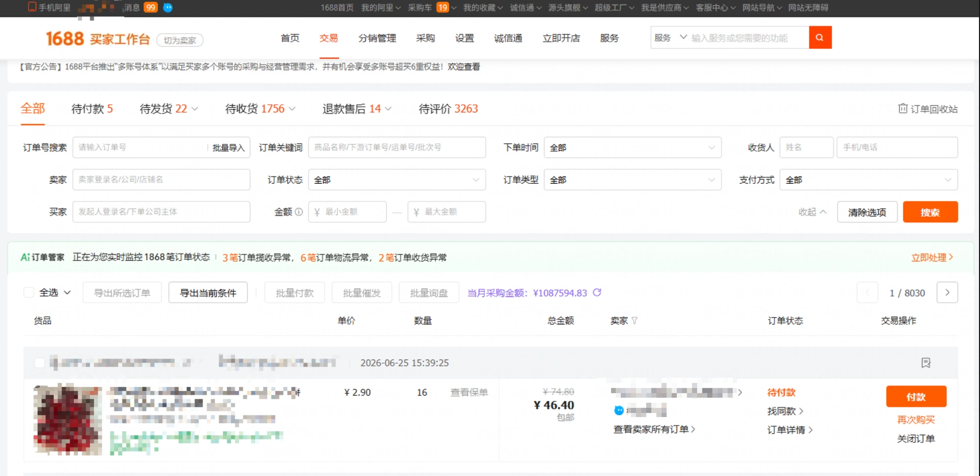Viewport: 980px width, 476px height.
Task: Open 客服中心 top menu
Action: pyautogui.click(x=716, y=7)
